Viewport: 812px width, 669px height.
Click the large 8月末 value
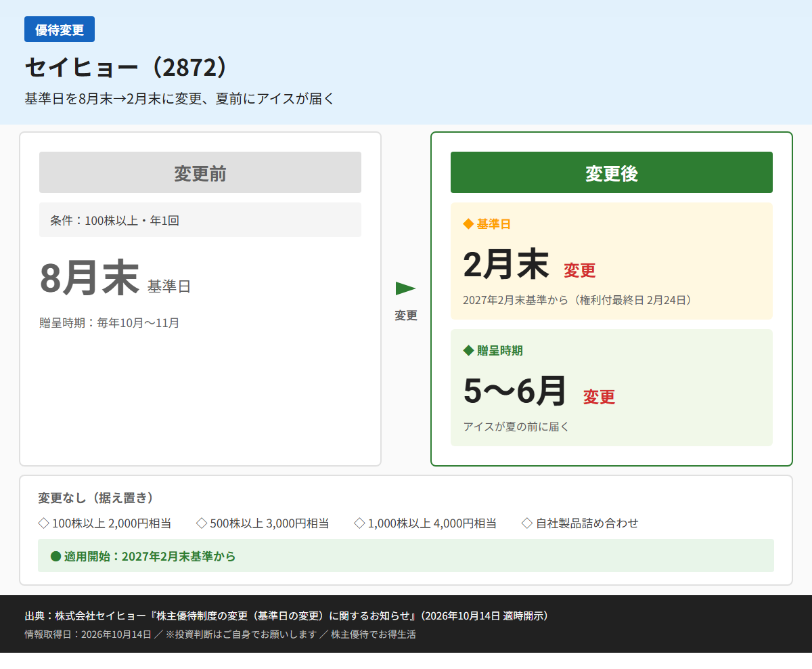click(89, 278)
